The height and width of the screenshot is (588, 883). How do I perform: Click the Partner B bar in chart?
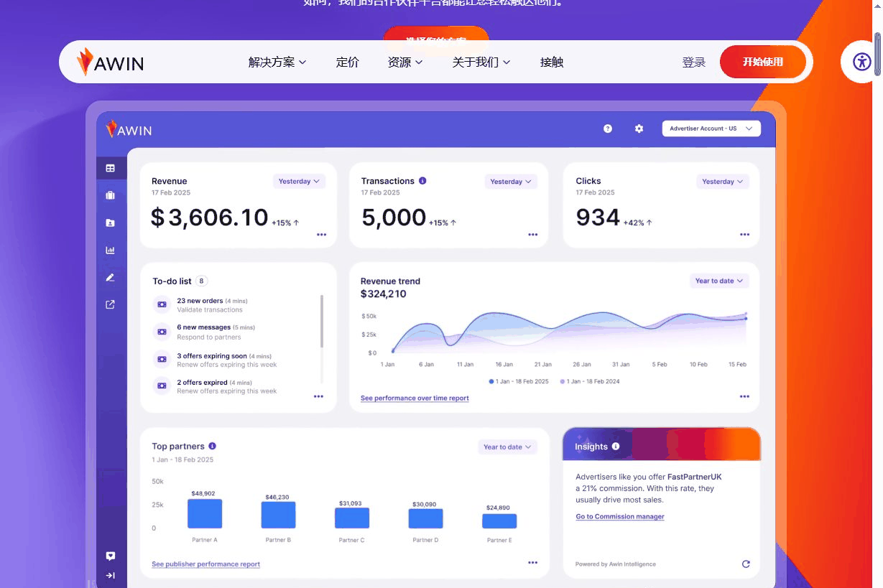coord(279,515)
